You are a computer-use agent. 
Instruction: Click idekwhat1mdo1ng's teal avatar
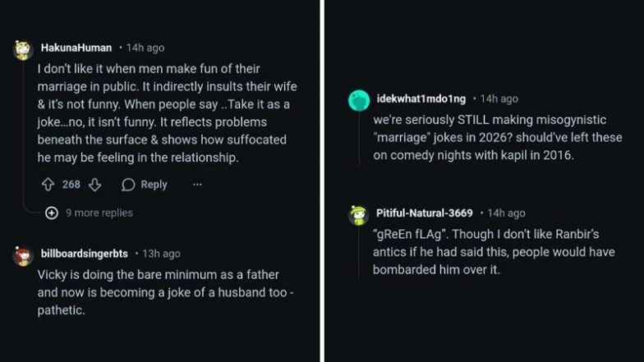click(x=359, y=100)
